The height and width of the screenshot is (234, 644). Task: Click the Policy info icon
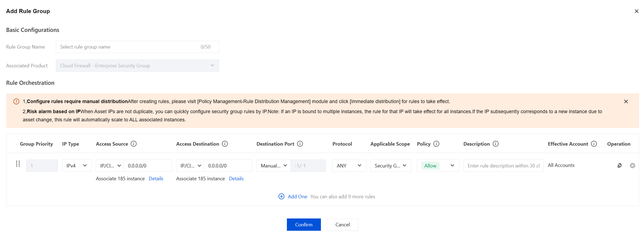pyautogui.click(x=436, y=144)
